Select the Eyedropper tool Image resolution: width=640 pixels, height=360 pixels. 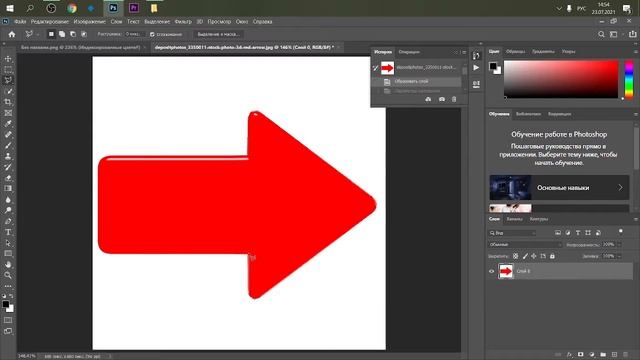tap(8, 124)
